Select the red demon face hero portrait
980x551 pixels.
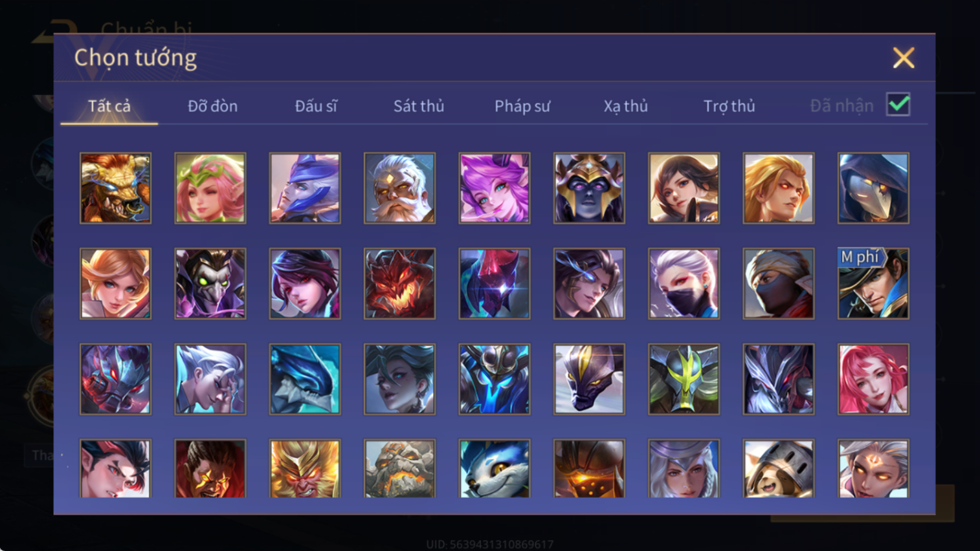coord(399,284)
